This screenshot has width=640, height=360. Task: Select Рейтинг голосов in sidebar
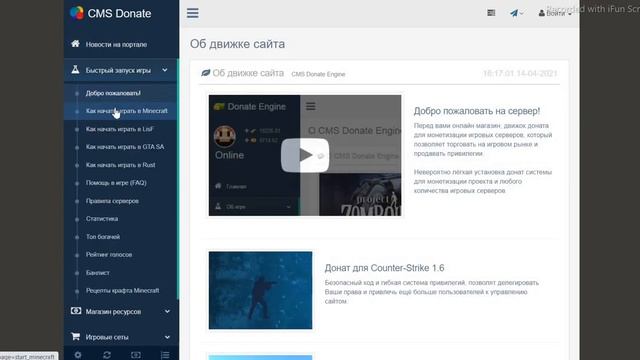coord(109,255)
